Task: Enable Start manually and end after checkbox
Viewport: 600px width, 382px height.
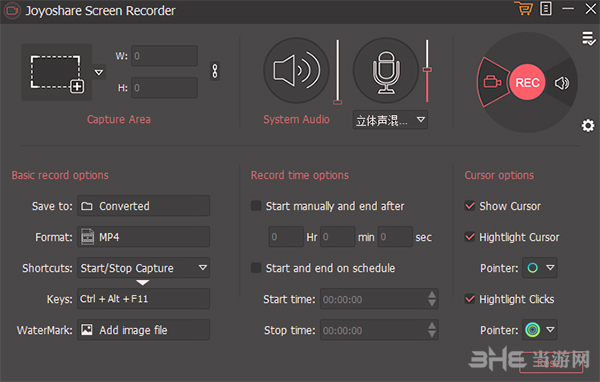Action: click(x=256, y=206)
